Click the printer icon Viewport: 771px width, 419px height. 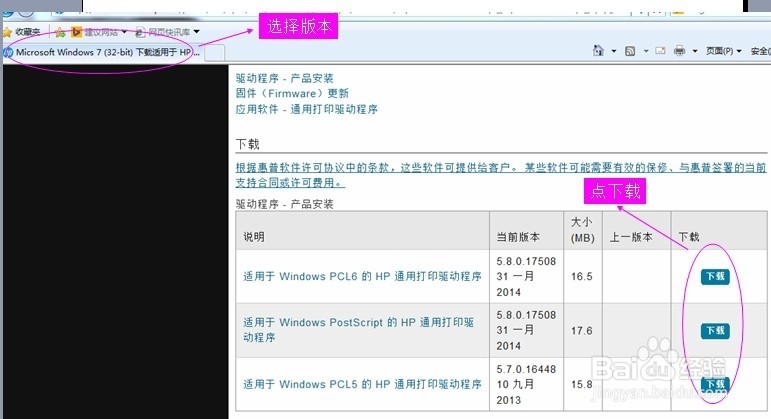(680, 51)
